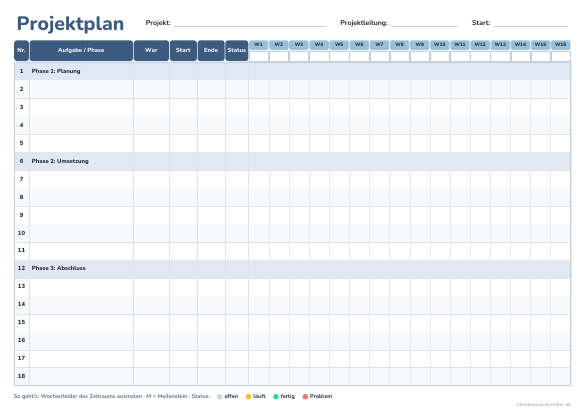Click week header W9
The height and width of the screenshot is (414, 585).
[x=420, y=45]
